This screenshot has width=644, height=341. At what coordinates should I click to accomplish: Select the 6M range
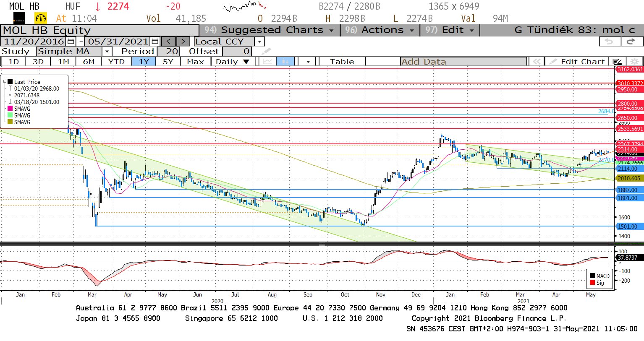point(89,62)
